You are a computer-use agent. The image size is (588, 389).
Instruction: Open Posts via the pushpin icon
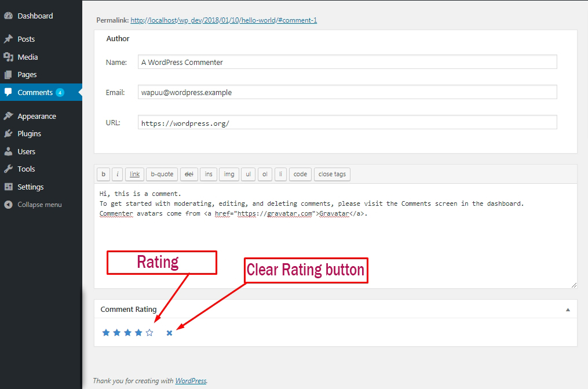(x=8, y=39)
